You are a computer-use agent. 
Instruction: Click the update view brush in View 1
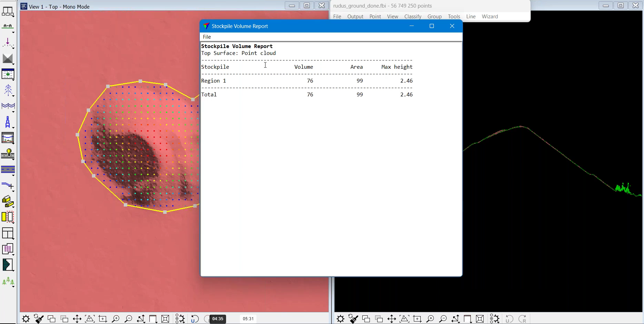pyautogui.click(x=39, y=319)
